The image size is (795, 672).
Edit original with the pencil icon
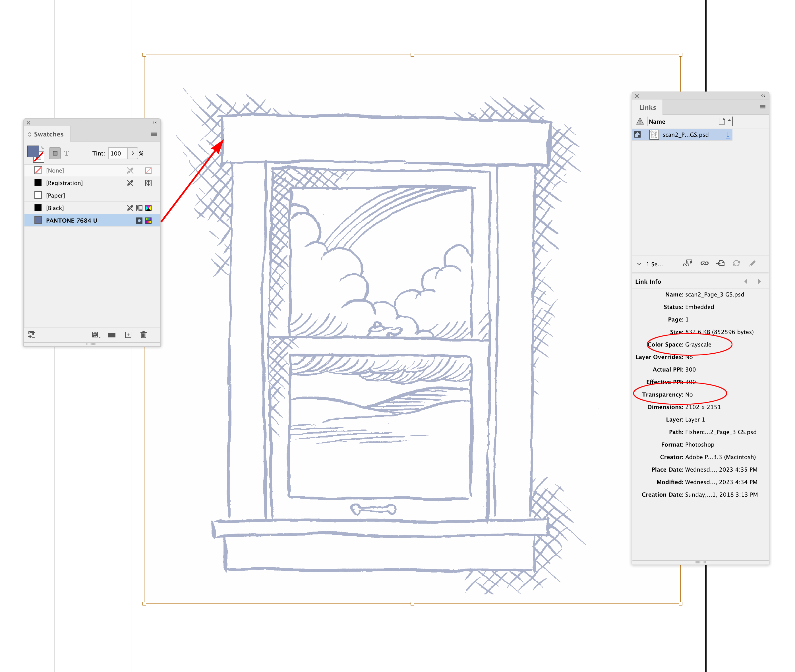pyautogui.click(x=752, y=263)
